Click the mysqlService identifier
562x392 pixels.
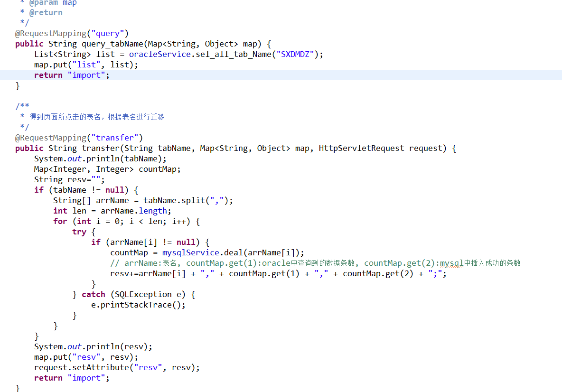pyautogui.click(x=190, y=252)
